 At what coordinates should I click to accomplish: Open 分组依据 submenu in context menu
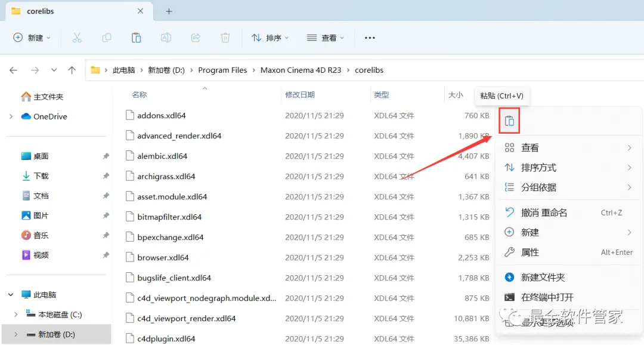coord(568,187)
